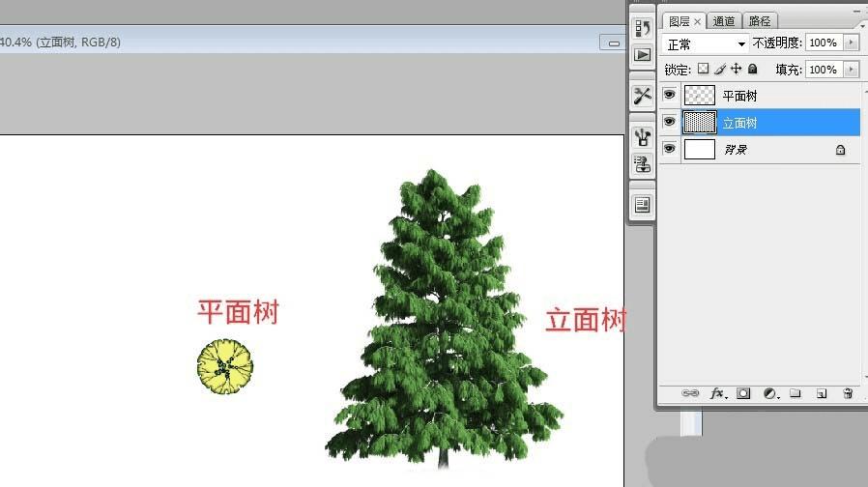Minimize the document window

[614, 43]
